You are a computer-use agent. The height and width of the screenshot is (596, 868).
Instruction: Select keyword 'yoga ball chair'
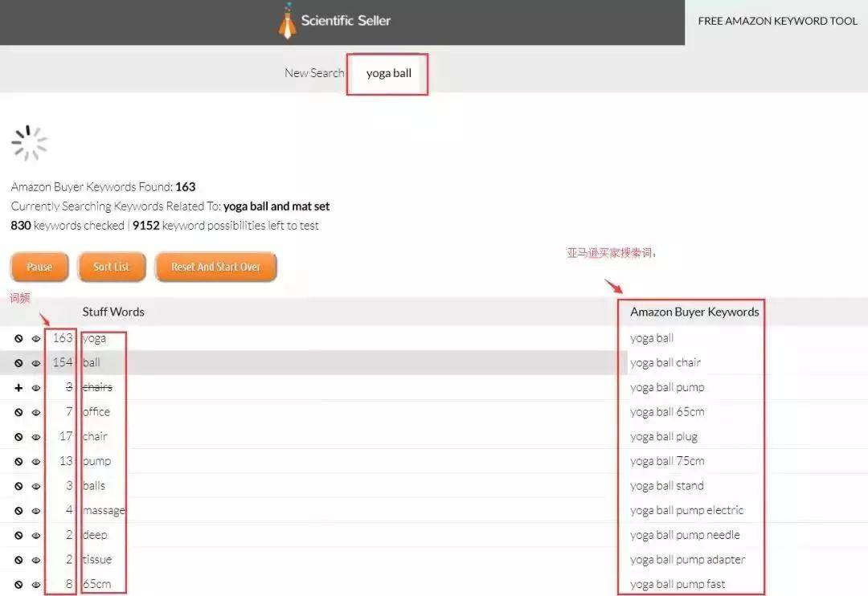coord(665,362)
